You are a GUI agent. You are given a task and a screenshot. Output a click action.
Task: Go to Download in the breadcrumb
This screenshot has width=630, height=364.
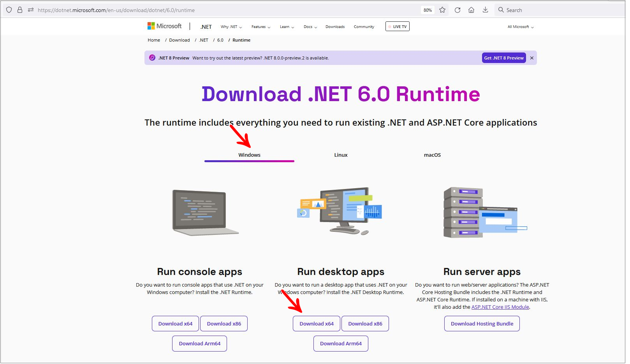[179, 40]
